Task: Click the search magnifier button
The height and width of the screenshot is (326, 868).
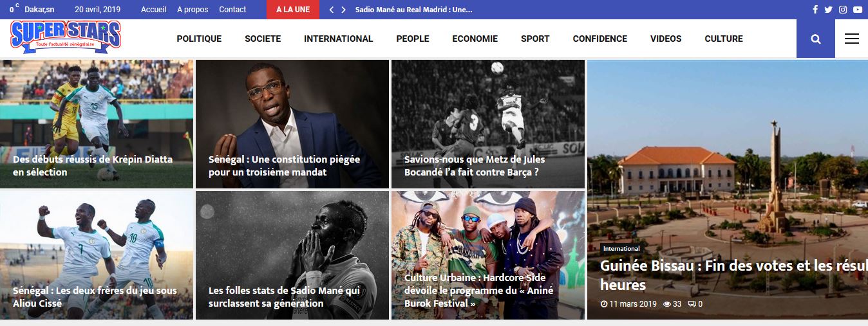Action: [816, 39]
